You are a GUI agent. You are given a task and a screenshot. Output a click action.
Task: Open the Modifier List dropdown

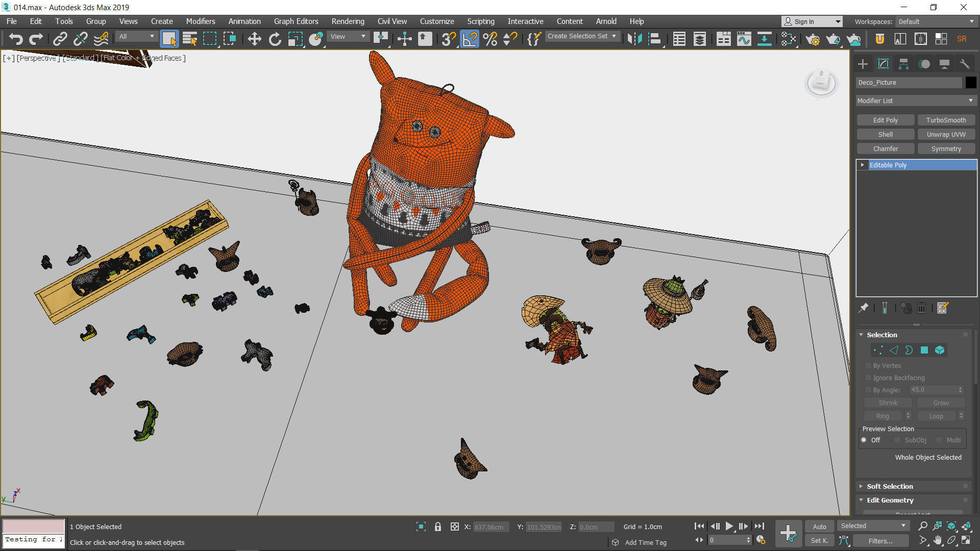click(916, 101)
